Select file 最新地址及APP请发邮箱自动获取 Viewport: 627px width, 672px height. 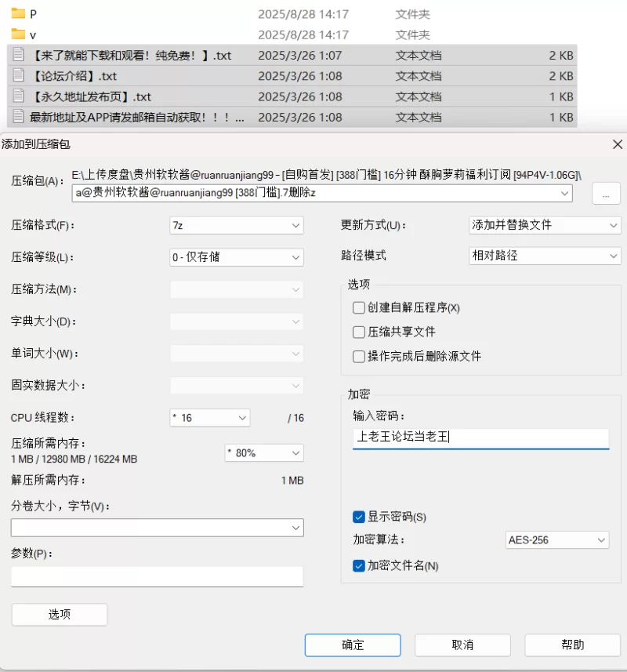tap(292, 117)
